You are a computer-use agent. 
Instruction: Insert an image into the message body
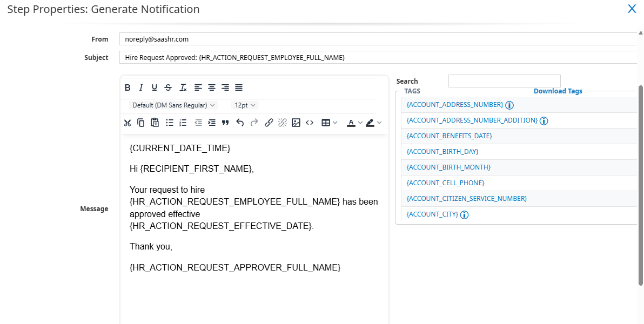[x=296, y=123]
